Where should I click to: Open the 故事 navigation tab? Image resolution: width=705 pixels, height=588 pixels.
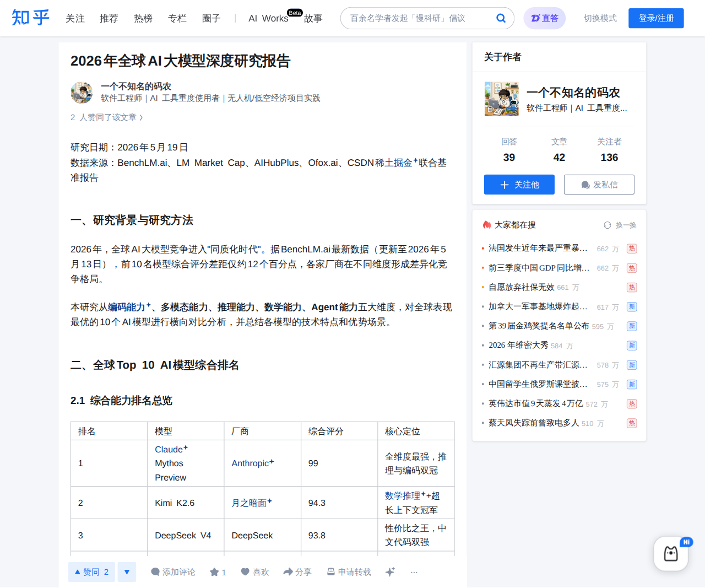pos(313,18)
